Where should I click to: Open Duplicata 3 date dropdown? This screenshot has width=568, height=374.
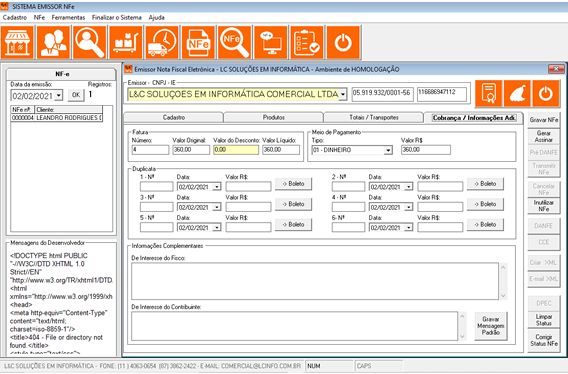tap(217, 207)
